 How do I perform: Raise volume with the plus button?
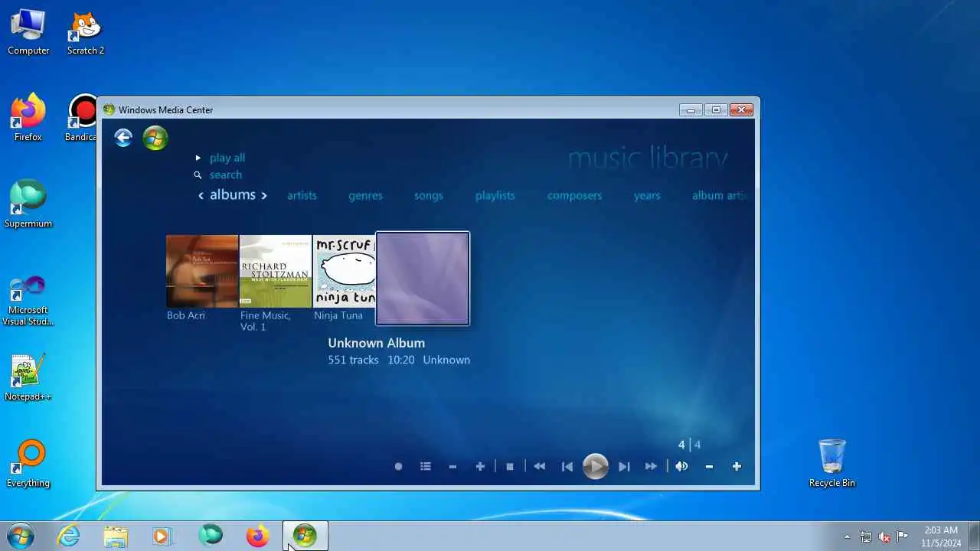click(737, 466)
